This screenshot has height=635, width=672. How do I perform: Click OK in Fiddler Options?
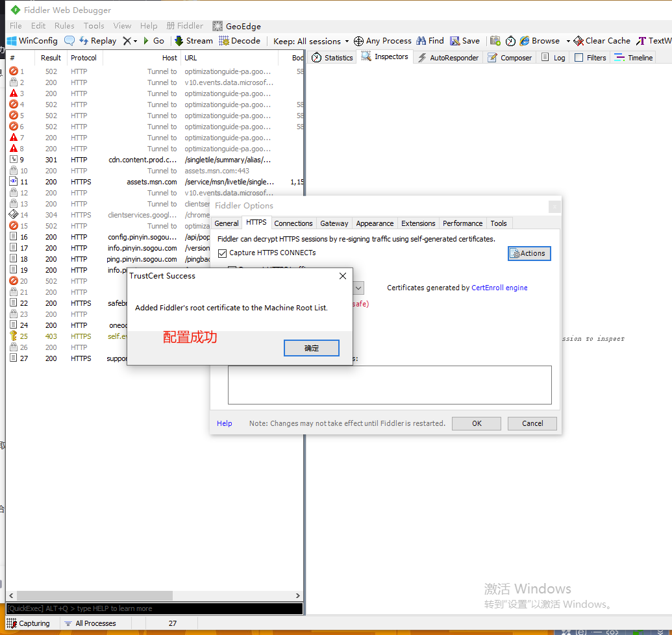coord(477,423)
